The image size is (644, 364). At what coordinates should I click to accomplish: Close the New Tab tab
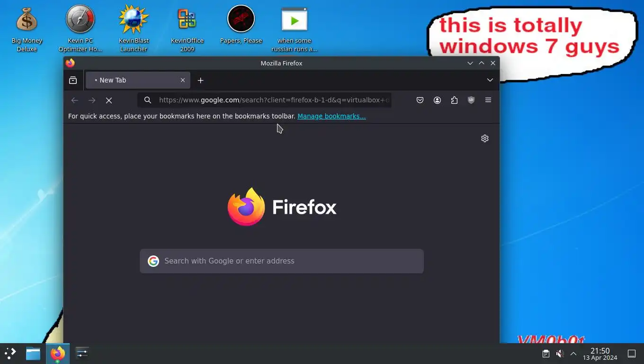[x=183, y=81]
